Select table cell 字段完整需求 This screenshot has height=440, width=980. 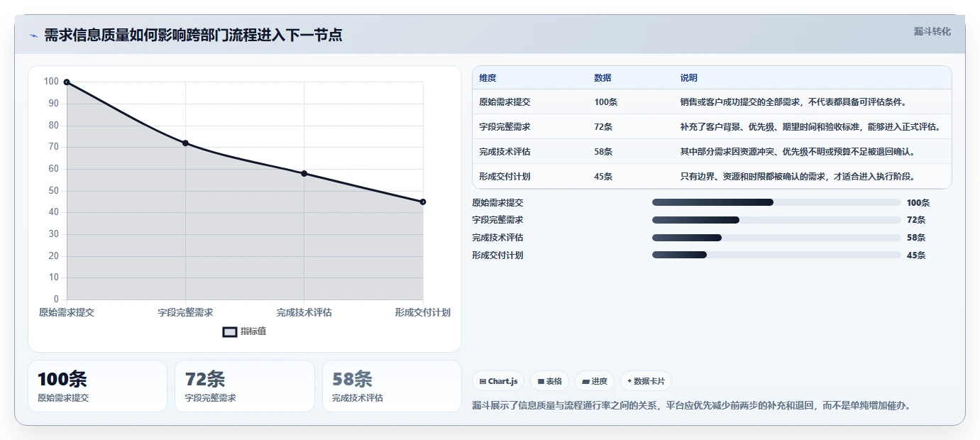[x=505, y=127]
